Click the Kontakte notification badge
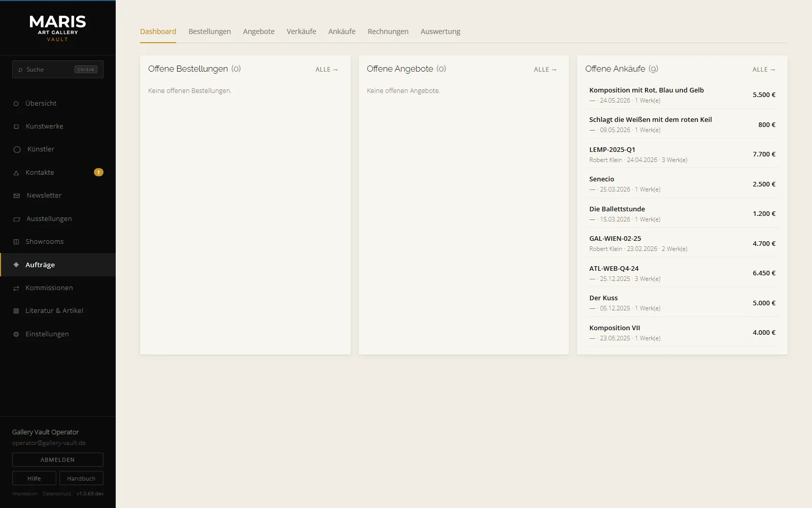812x508 pixels. click(x=98, y=172)
